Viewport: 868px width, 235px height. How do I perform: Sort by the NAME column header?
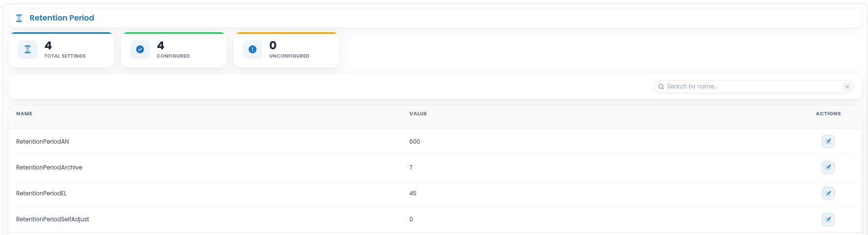point(24,113)
